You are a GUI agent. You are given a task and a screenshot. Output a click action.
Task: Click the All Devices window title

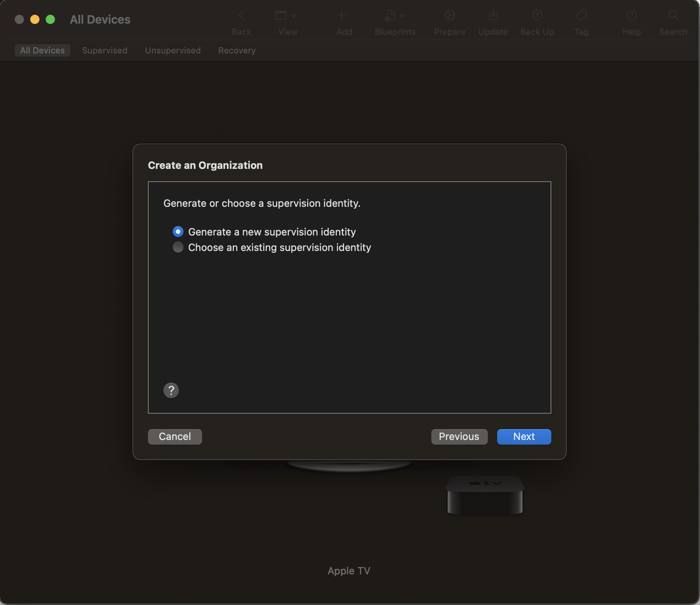pyautogui.click(x=100, y=19)
